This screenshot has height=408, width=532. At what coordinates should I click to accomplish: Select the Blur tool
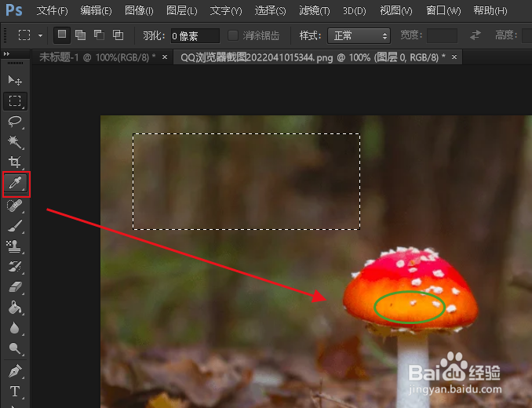[x=15, y=328]
